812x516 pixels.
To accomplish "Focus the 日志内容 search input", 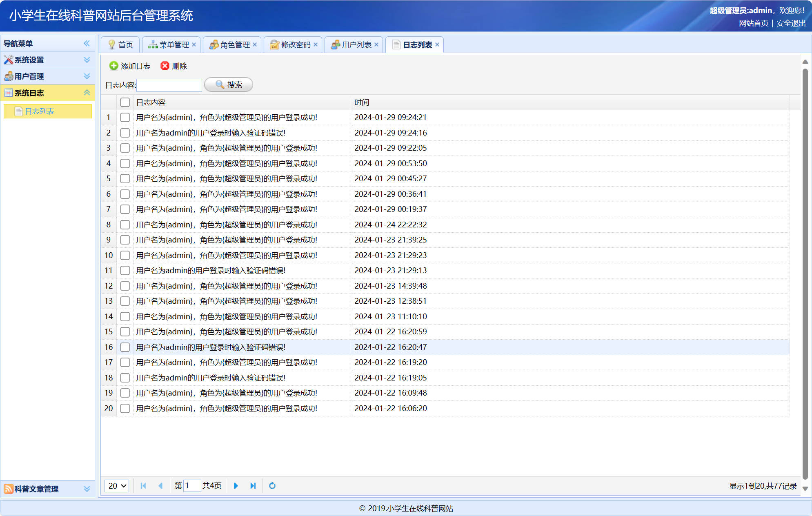I will pyautogui.click(x=169, y=85).
